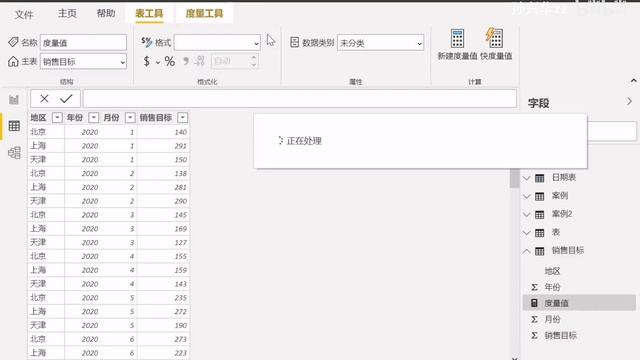The width and height of the screenshot is (640, 360).
Task: Open the 地区 column filter dropdown
Action: pos(57,118)
